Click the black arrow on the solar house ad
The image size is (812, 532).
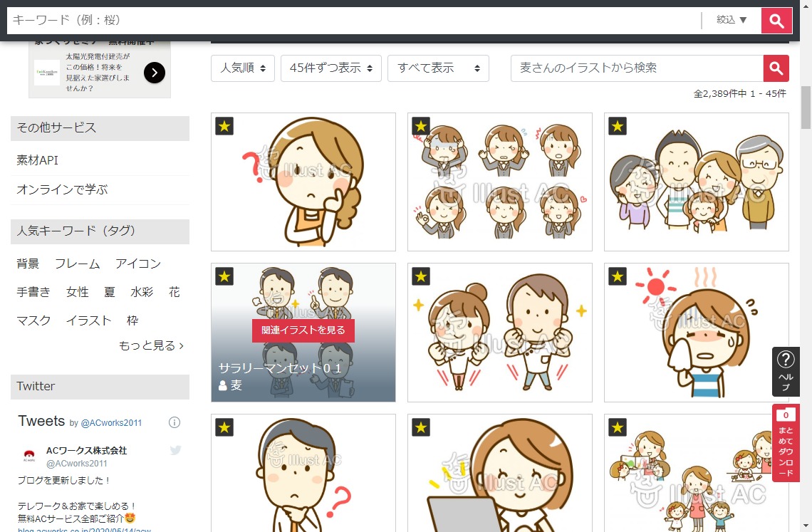155,73
